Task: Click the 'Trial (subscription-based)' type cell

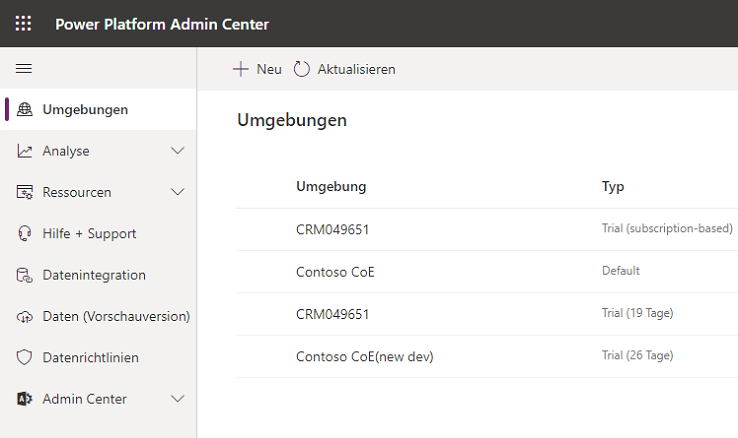Action: pyautogui.click(x=667, y=228)
